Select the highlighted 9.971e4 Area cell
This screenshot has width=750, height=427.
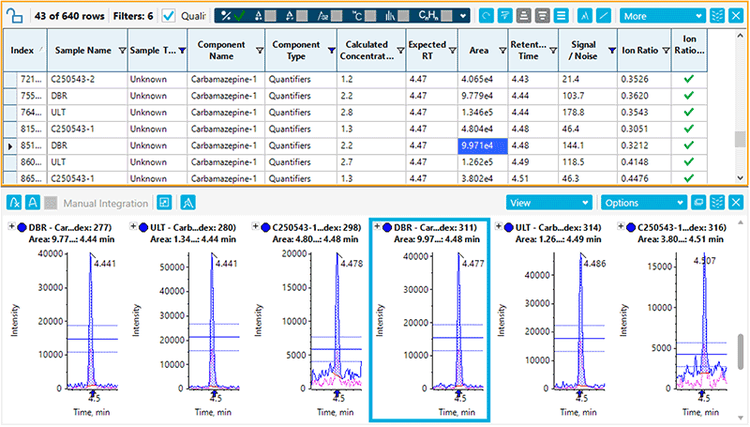[x=482, y=145]
